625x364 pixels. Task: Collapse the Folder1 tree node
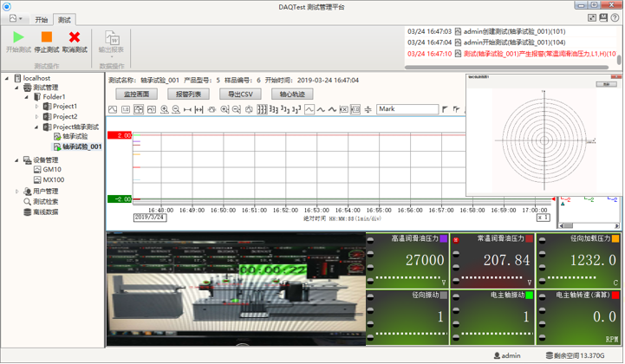(27, 97)
